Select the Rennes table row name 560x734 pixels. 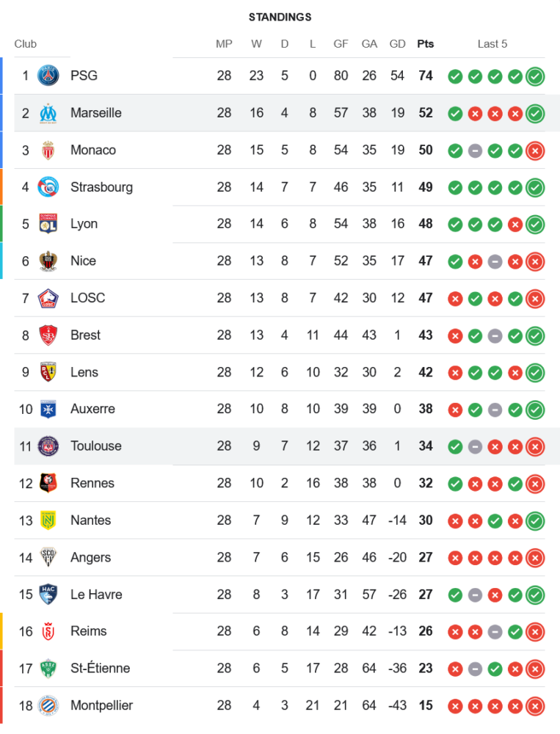pos(92,483)
